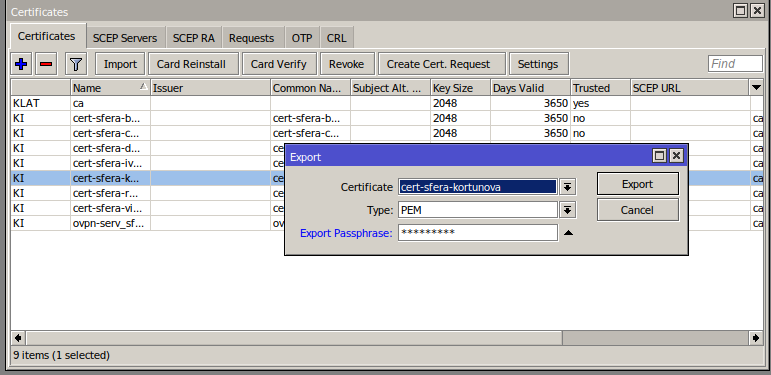Sort by the Trusted column header
Image resolution: width=771 pixels, height=375 pixels.
600,88
